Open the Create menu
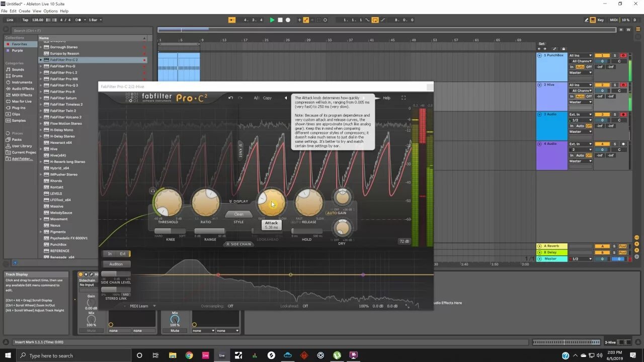Screen dimensions: 644x362 pos(24,11)
